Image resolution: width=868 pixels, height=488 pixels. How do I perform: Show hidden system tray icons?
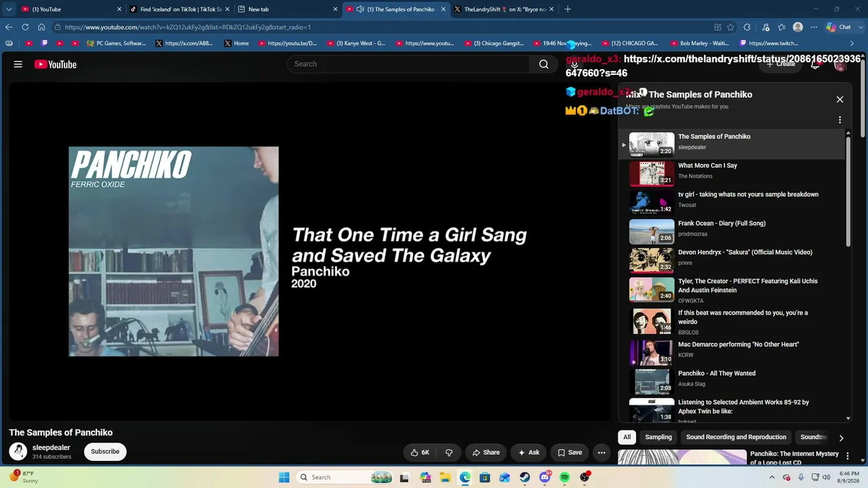(772, 477)
